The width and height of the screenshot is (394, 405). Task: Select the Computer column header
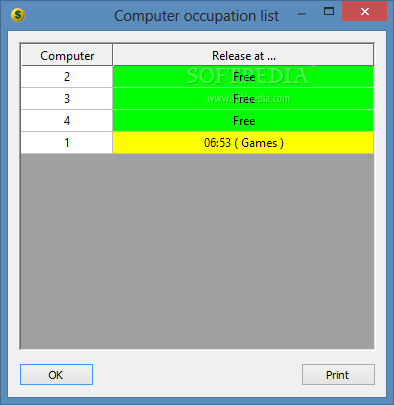pyautogui.click(x=67, y=55)
